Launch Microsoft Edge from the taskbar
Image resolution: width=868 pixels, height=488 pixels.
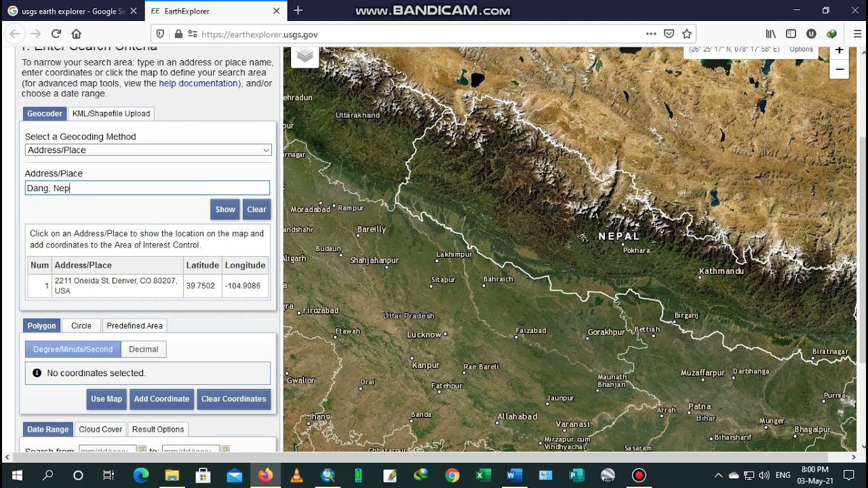coord(141,475)
